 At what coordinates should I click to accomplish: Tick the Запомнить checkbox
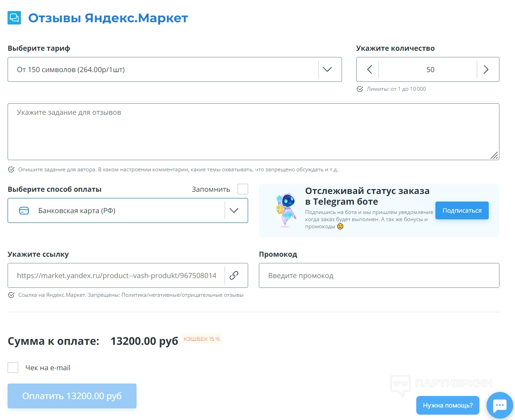[243, 189]
